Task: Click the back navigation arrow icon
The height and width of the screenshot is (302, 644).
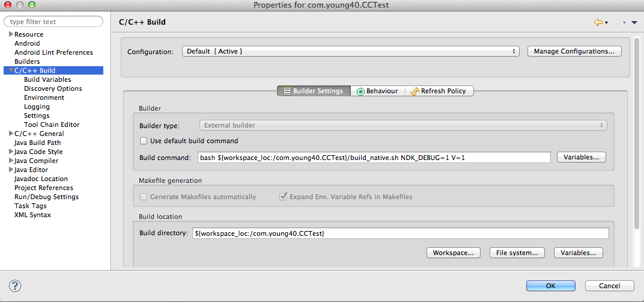Action: click(598, 22)
